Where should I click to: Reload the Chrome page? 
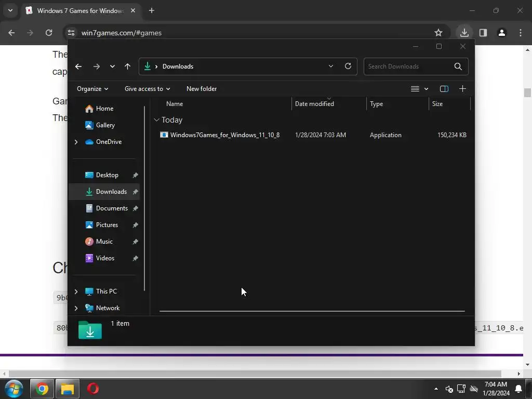49,33
